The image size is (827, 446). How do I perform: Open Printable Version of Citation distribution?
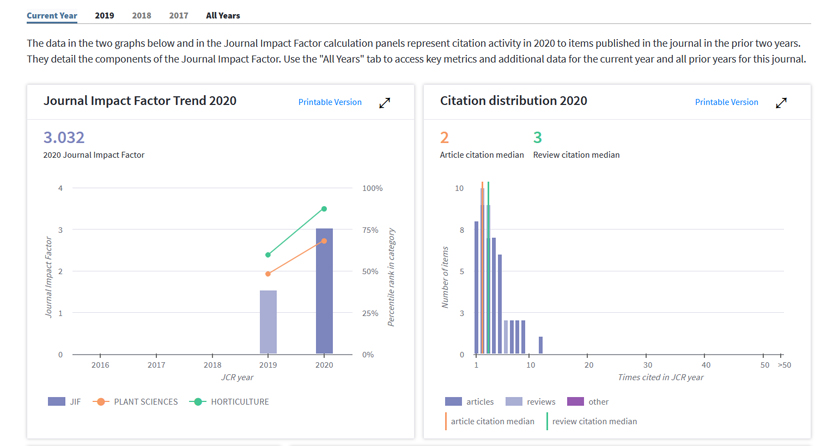point(726,102)
